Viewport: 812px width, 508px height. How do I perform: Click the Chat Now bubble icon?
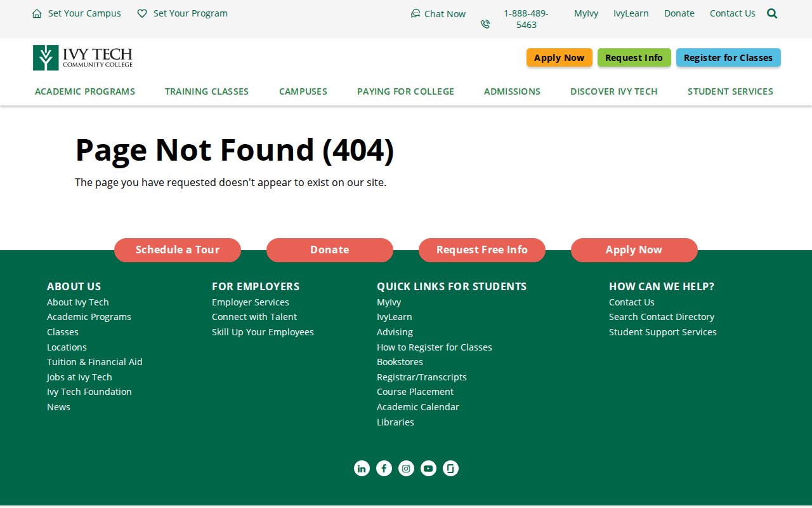(x=416, y=13)
